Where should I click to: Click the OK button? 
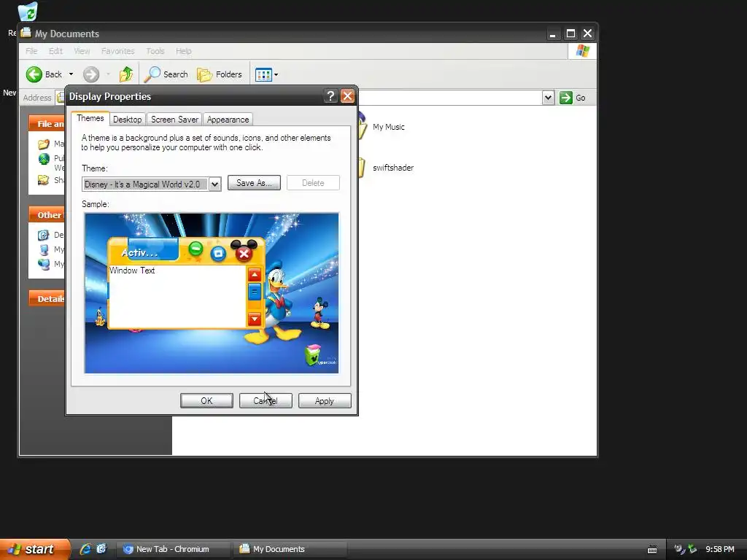tap(206, 401)
